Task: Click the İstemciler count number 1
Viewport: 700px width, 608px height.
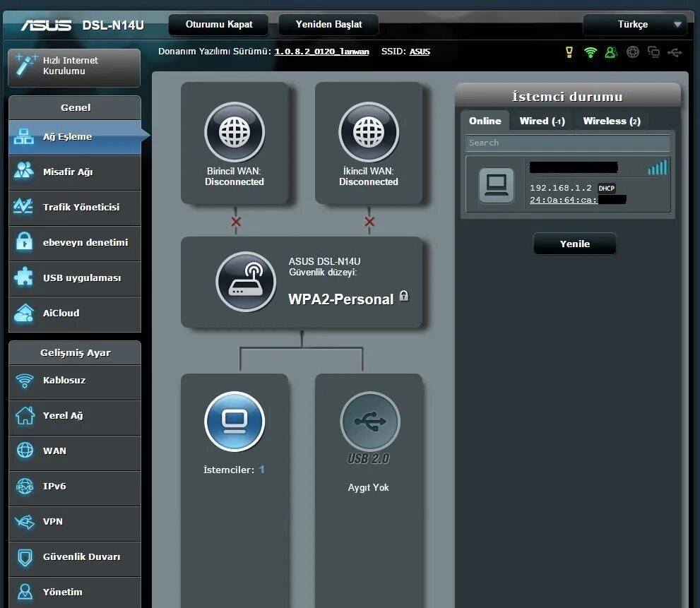Action: coord(261,470)
